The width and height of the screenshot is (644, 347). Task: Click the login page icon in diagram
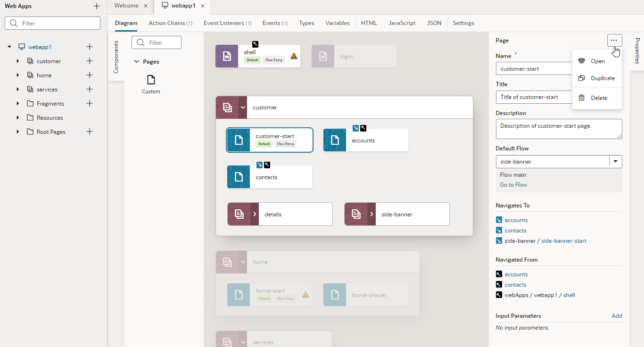[x=323, y=56]
